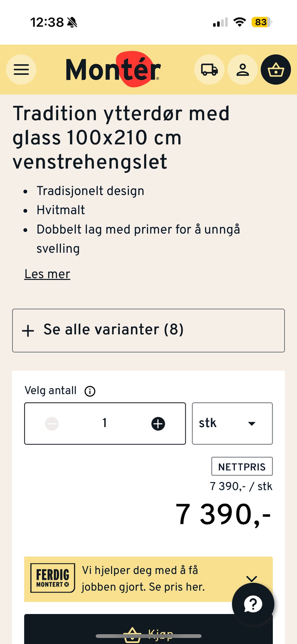The image size is (297, 644).
Task: Expand the Ferdig Montert price details
Action: point(252,579)
